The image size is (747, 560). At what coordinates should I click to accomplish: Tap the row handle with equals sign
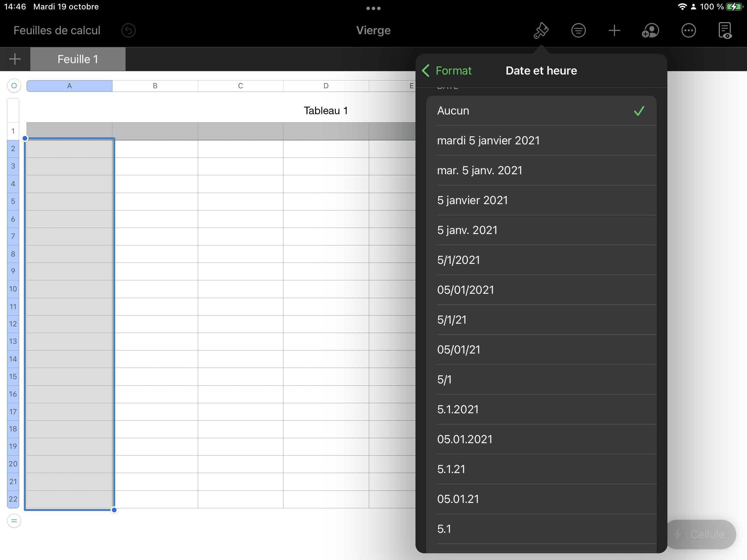tap(14, 520)
